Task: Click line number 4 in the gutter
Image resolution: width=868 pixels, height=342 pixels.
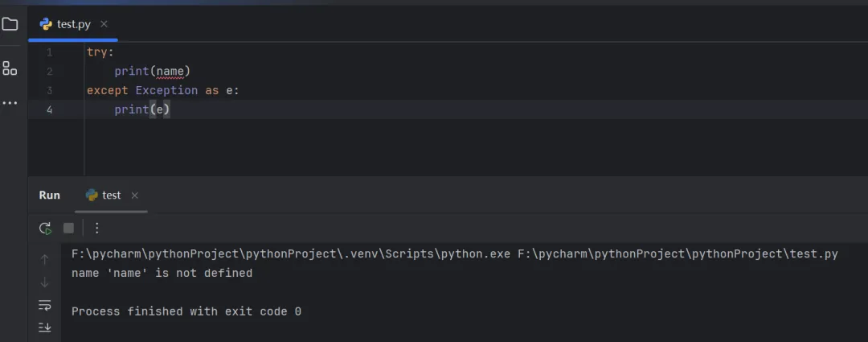Action: 49,109
